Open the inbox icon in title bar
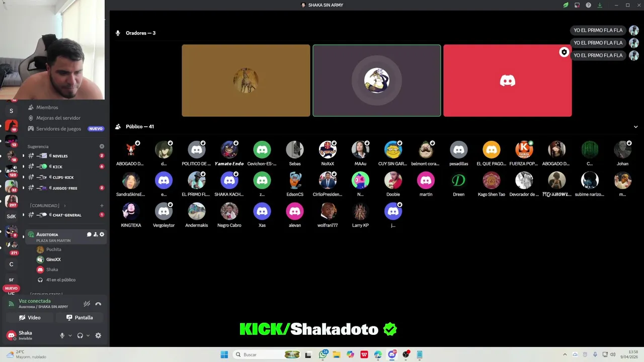Screen dimensions: 644x362 pyautogui.click(x=577, y=5)
